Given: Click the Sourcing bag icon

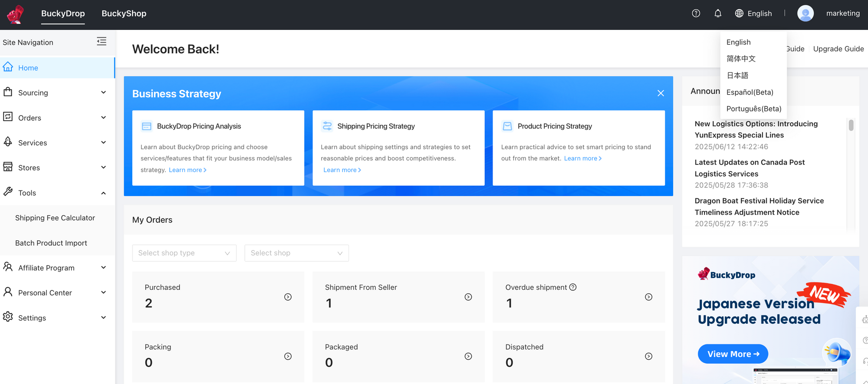Looking at the screenshot, I should [x=8, y=92].
